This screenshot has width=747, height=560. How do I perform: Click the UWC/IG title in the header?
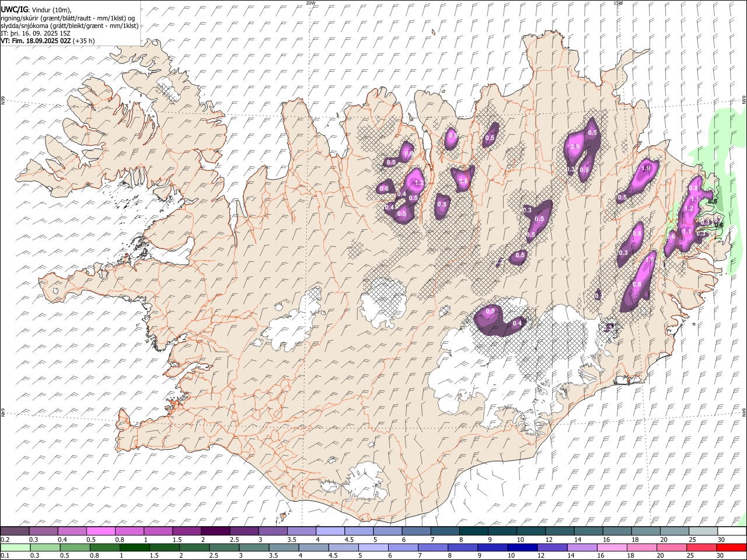tap(14, 9)
